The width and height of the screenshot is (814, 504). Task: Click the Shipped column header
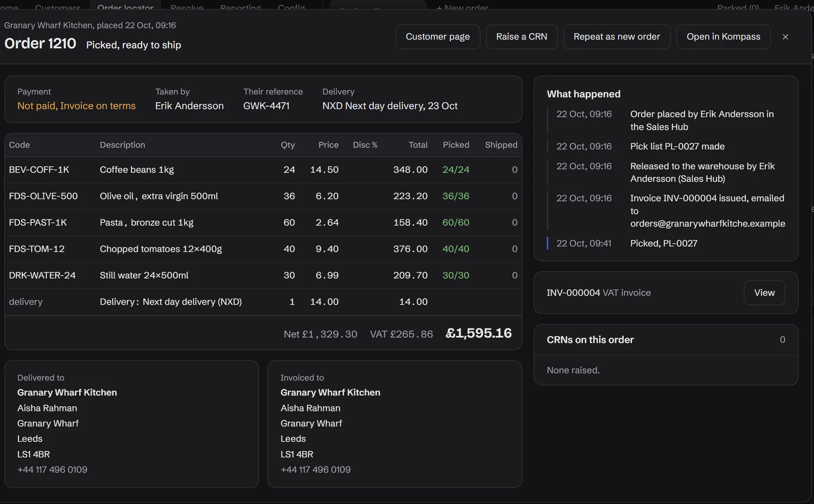(x=501, y=145)
